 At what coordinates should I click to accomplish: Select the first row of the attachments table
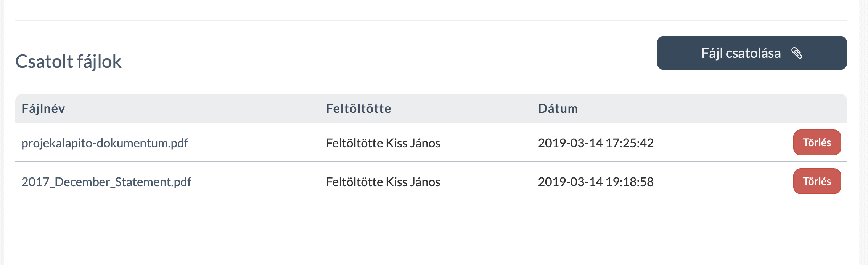click(x=267, y=143)
